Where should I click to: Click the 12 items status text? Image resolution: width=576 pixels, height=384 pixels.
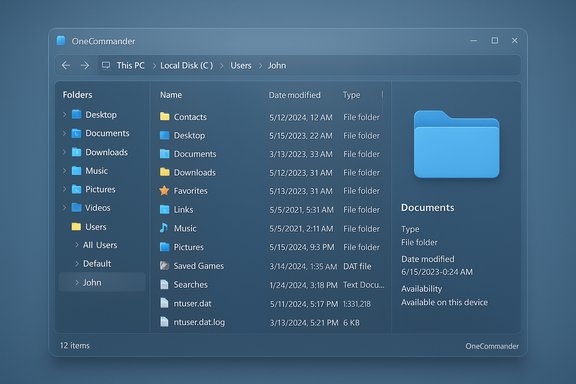tap(75, 345)
